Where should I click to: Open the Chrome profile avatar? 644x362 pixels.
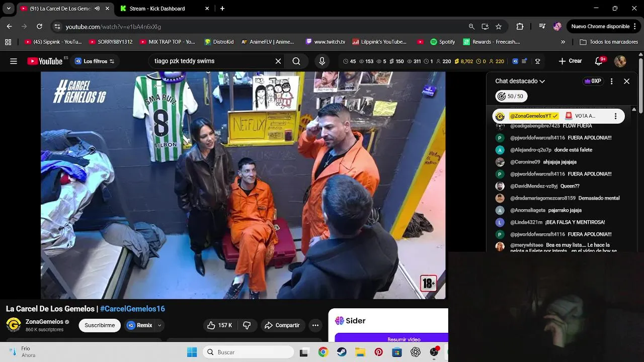(x=557, y=27)
